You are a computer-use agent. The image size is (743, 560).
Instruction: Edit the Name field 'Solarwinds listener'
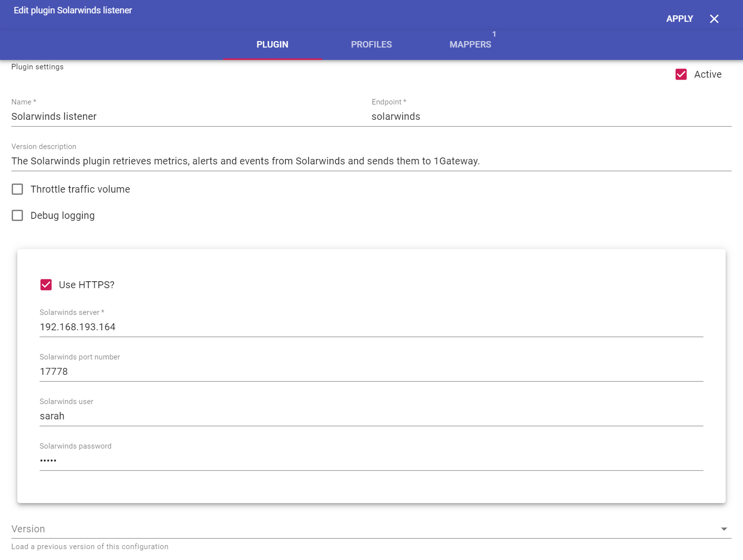point(191,116)
